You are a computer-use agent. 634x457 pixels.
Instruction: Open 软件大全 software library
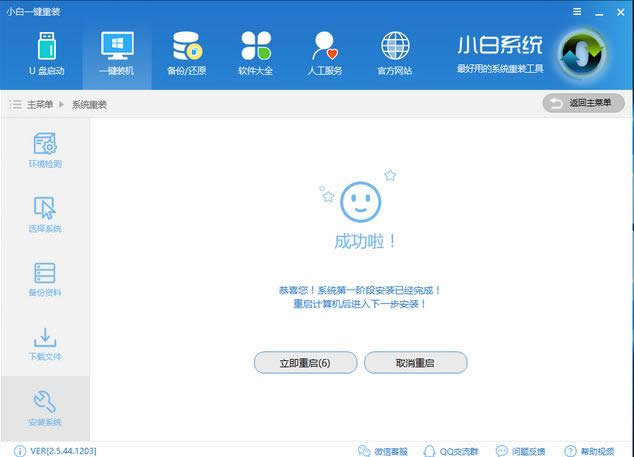(x=256, y=53)
